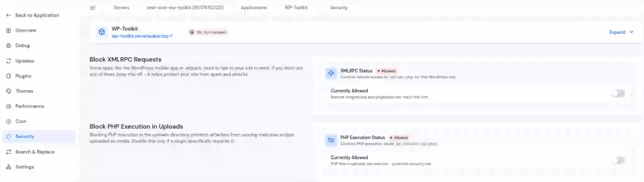Image resolution: width=644 pixels, height=182 pixels.
Task: Click Servers in the breadcrumb
Action: pyautogui.click(x=121, y=8)
